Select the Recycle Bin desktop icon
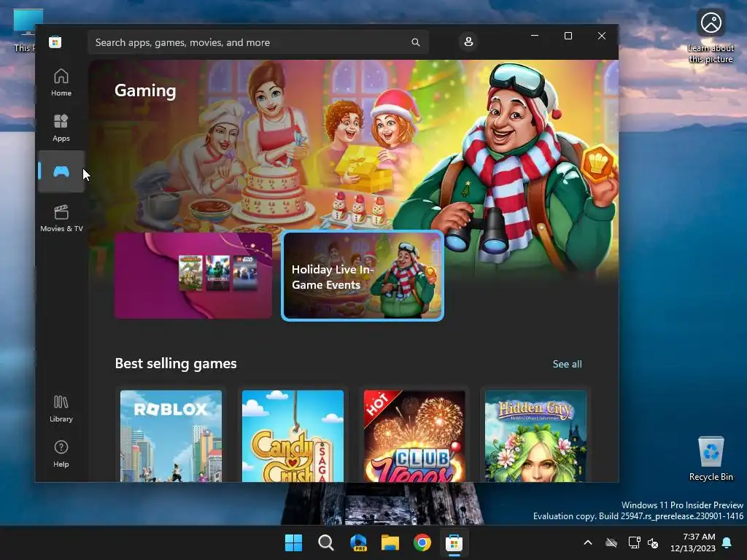The width and height of the screenshot is (747, 560). [x=711, y=459]
